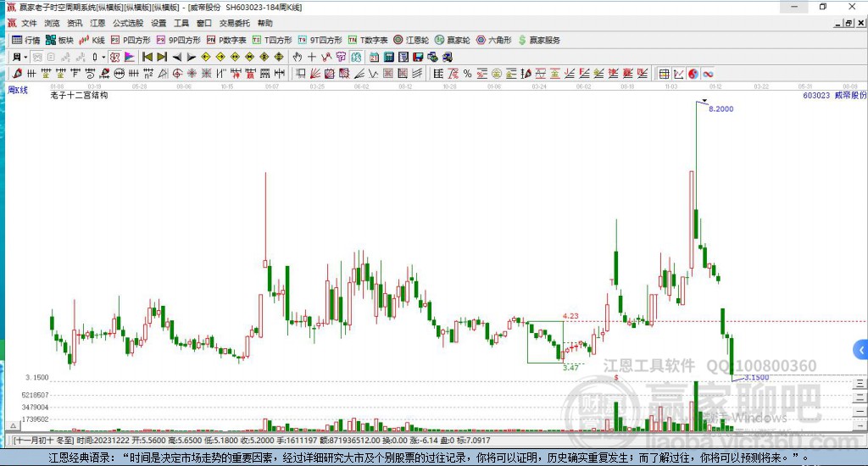Open the 资讯 menu
This screenshot has width=868, height=466.
[75, 23]
